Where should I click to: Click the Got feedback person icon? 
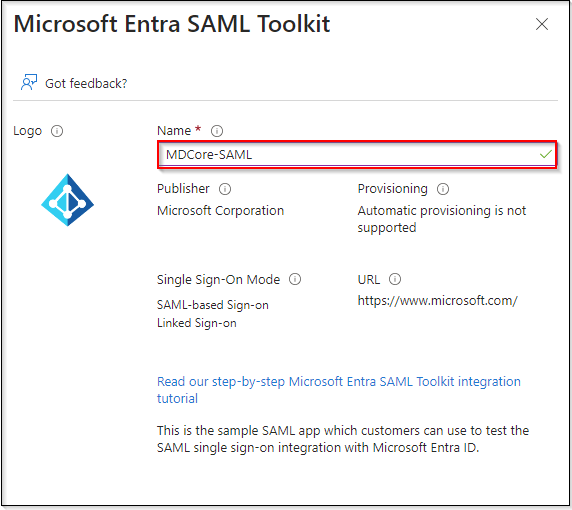29,82
